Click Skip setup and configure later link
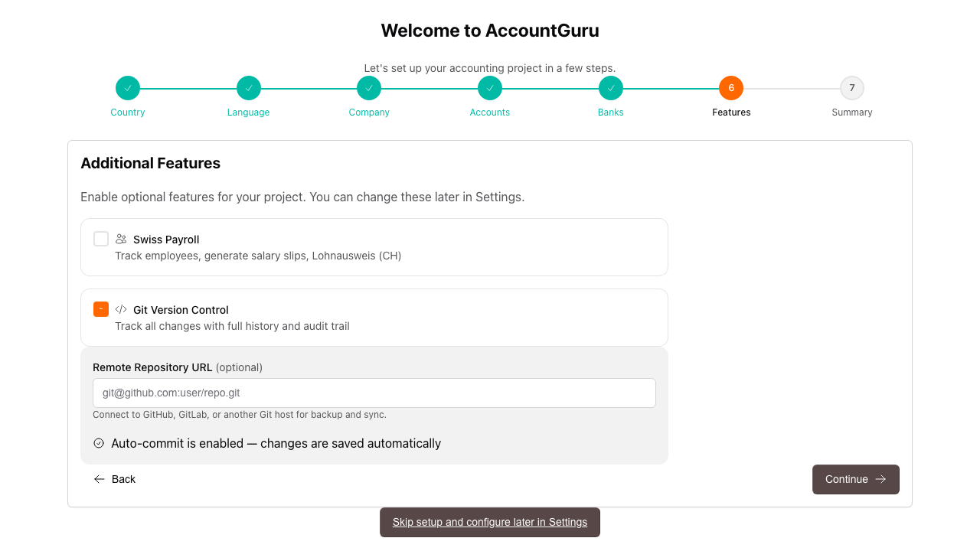This screenshot has height=551, width=980. [x=490, y=522]
